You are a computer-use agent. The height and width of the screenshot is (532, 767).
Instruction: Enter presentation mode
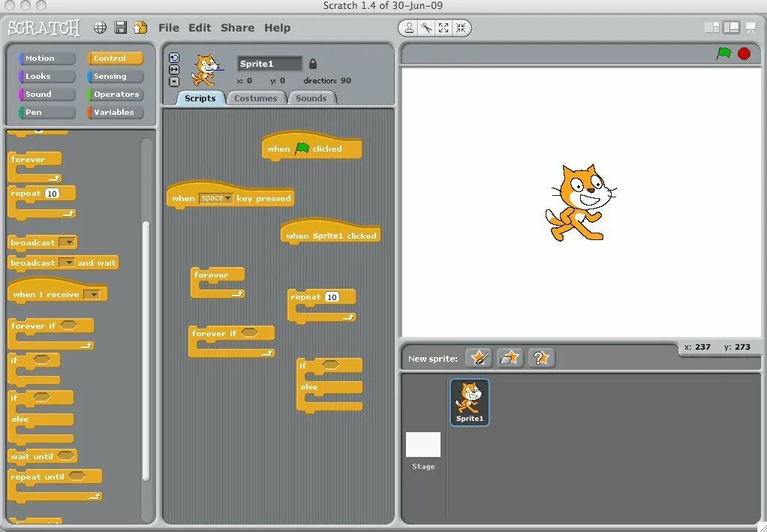pyautogui.click(x=750, y=28)
